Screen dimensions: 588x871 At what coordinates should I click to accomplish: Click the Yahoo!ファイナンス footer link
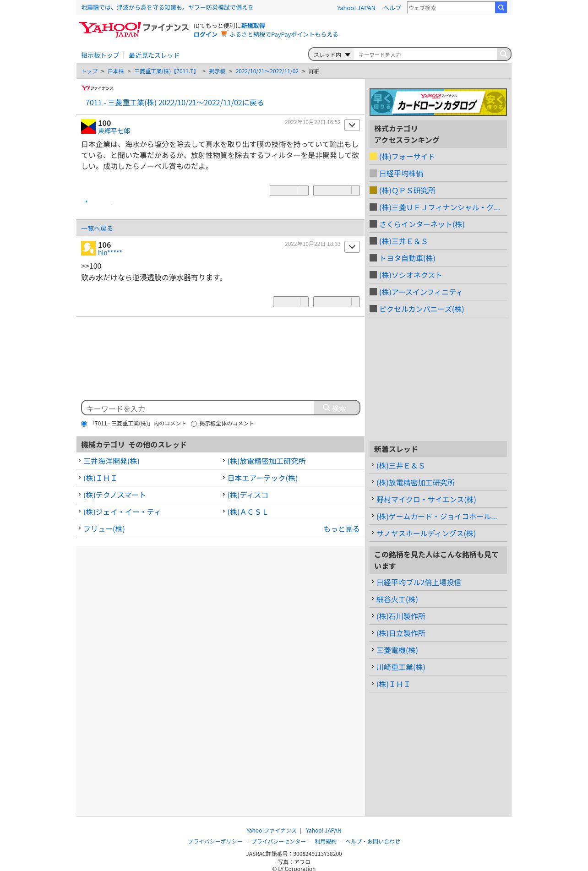pyautogui.click(x=271, y=830)
